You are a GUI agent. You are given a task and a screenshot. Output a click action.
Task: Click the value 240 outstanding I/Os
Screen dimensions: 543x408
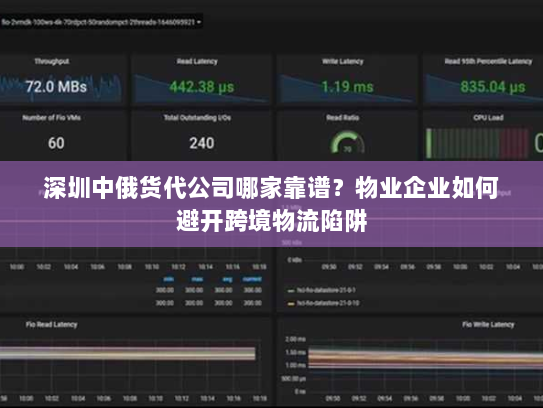pos(202,143)
